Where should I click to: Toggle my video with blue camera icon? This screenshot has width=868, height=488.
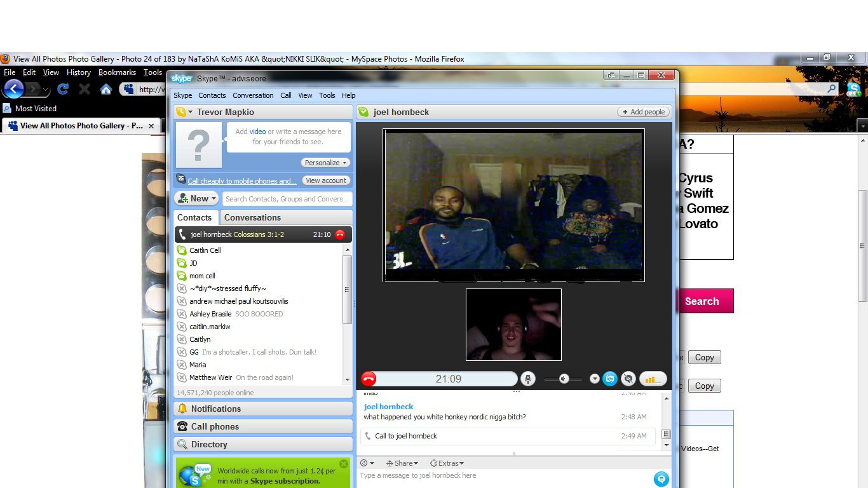610,379
